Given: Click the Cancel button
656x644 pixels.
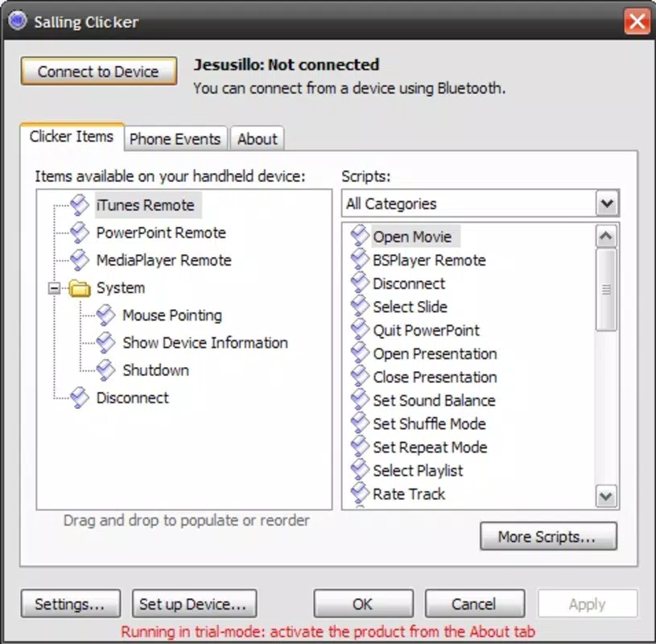Looking at the screenshot, I should (x=474, y=604).
